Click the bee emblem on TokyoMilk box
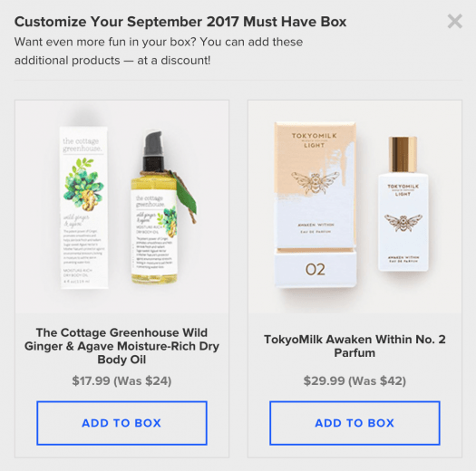 [x=316, y=182]
